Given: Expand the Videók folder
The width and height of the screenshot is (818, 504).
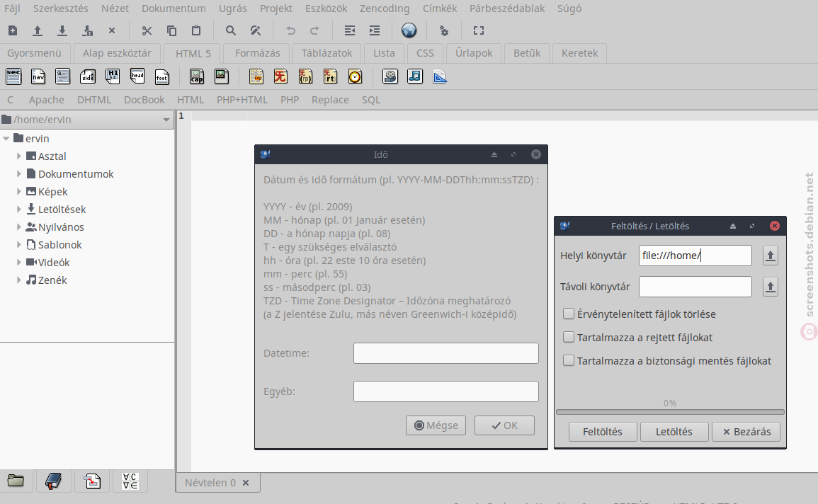Looking at the screenshot, I should [x=19, y=263].
